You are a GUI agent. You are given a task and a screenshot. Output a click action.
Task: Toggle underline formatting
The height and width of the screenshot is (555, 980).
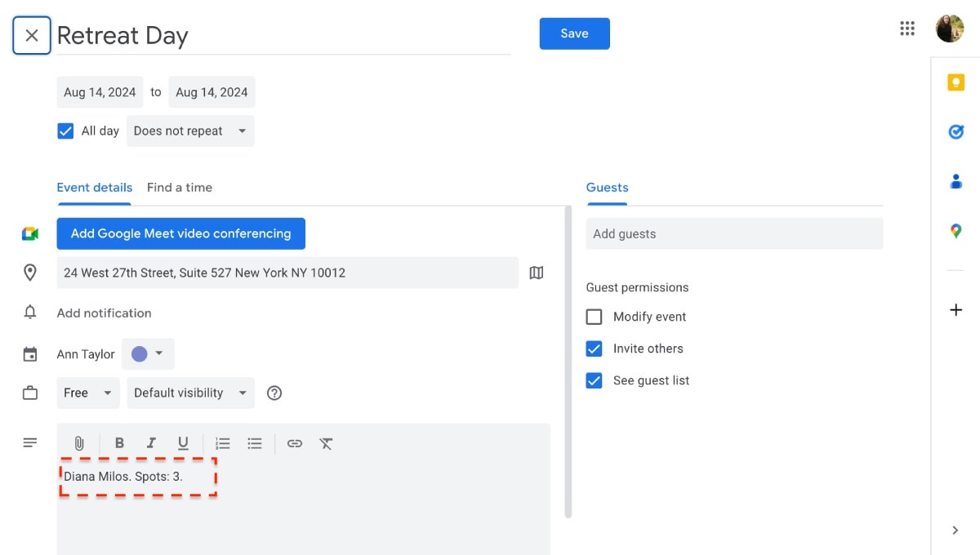(x=183, y=443)
